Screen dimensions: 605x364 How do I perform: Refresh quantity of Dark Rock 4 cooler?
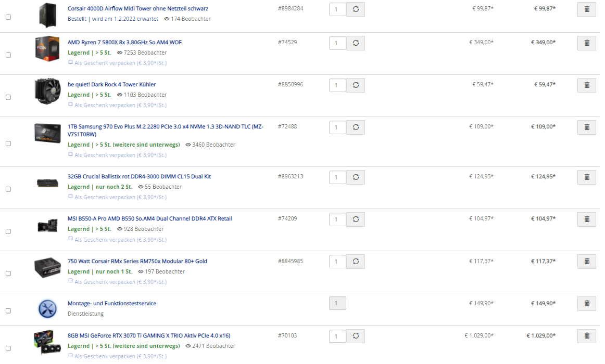356,85
